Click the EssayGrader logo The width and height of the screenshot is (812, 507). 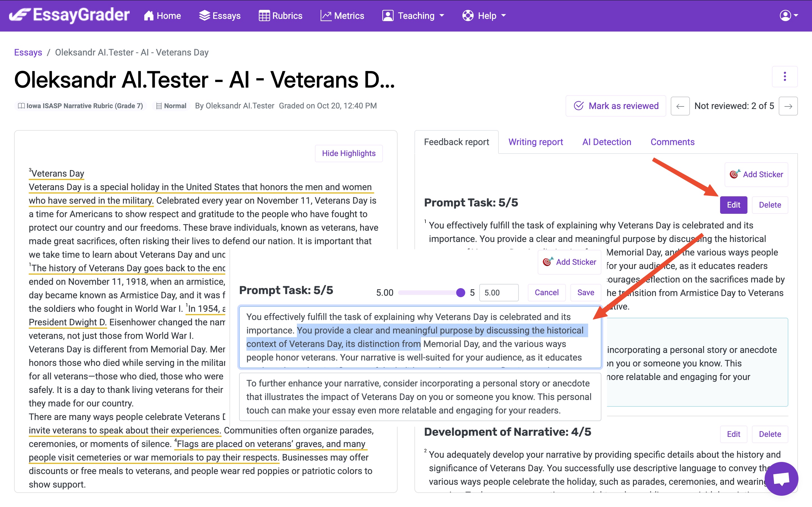(69, 15)
